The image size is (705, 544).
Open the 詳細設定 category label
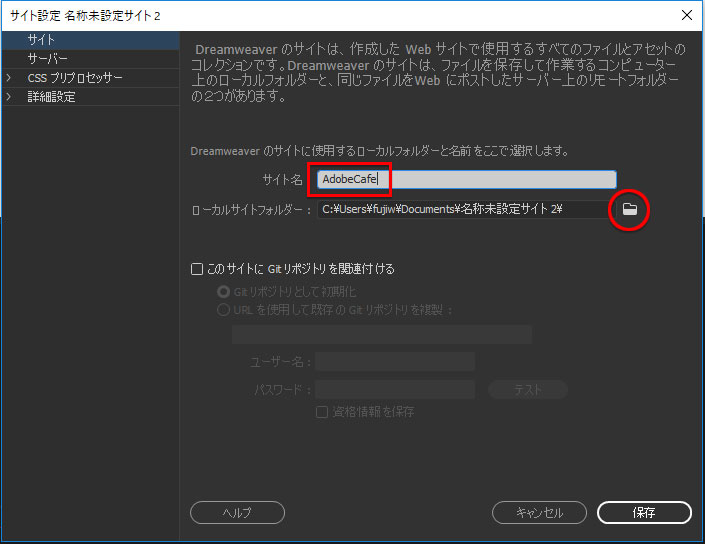(x=51, y=97)
